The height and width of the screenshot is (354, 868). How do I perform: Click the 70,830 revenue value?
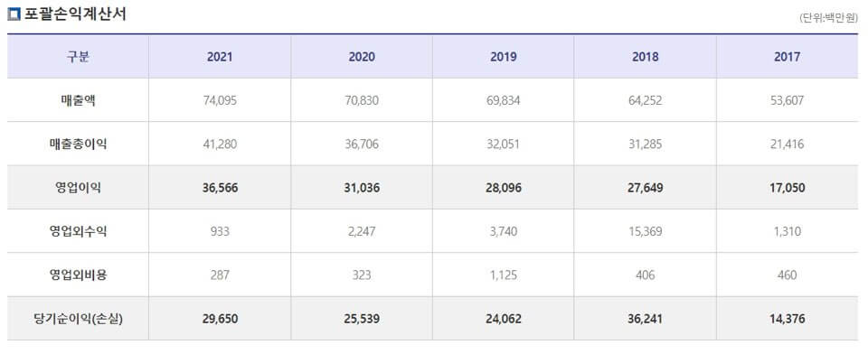pos(362,100)
